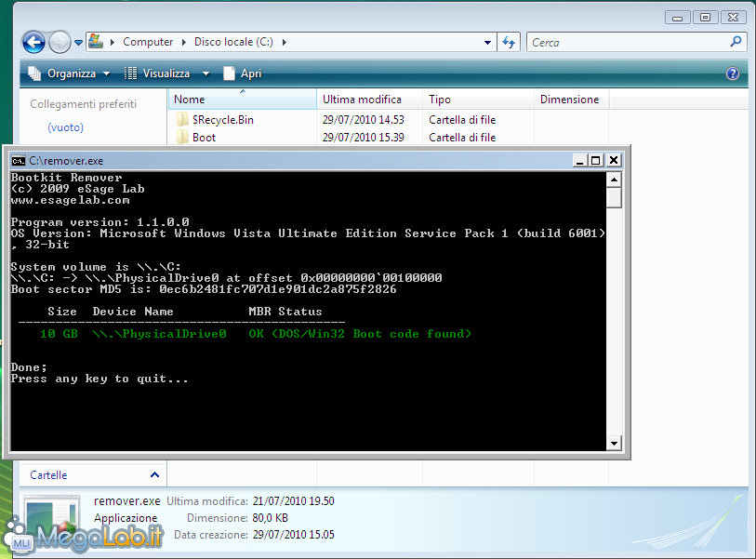This screenshot has height=559, width=756.
Task: Click the Cerca search field
Action: pyautogui.click(x=629, y=43)
